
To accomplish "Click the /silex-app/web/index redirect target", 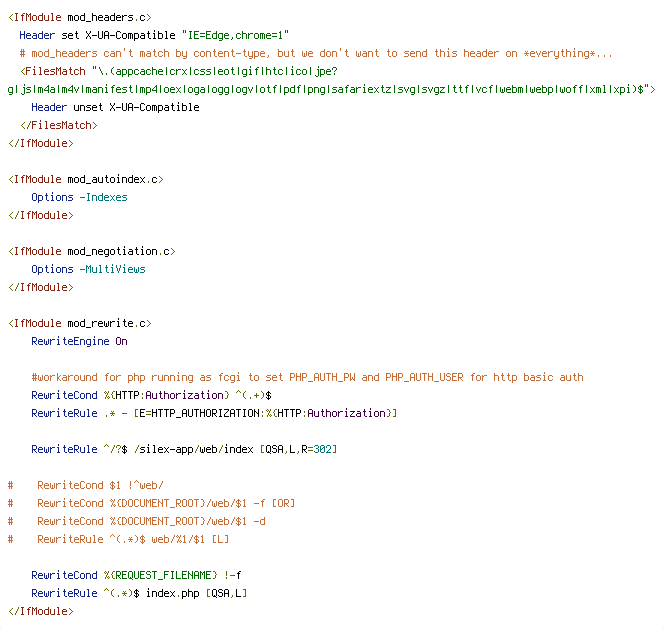I will [194, 449].
